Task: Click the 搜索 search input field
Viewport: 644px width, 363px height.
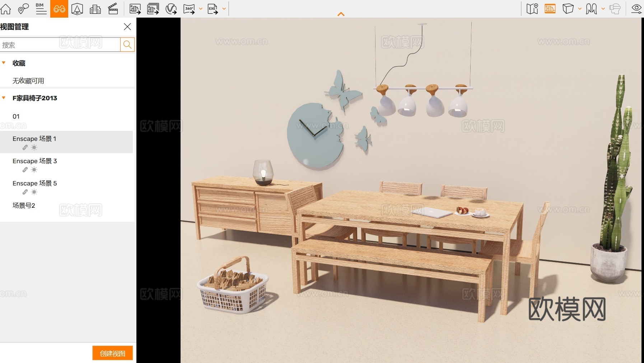Action: (60, 45)
